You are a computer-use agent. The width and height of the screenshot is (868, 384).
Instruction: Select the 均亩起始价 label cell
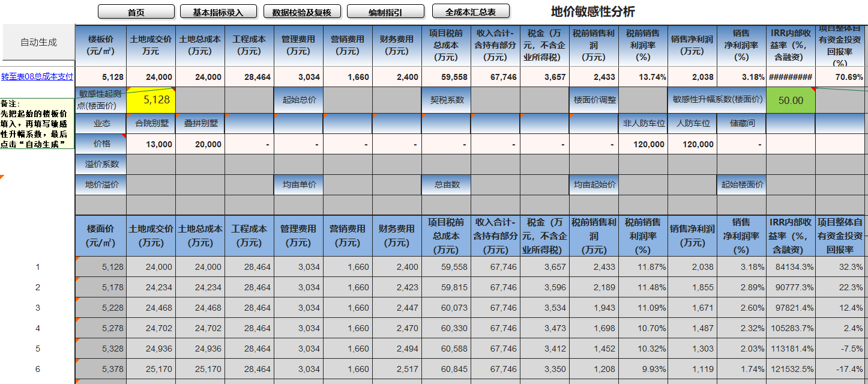click(594, 184)
